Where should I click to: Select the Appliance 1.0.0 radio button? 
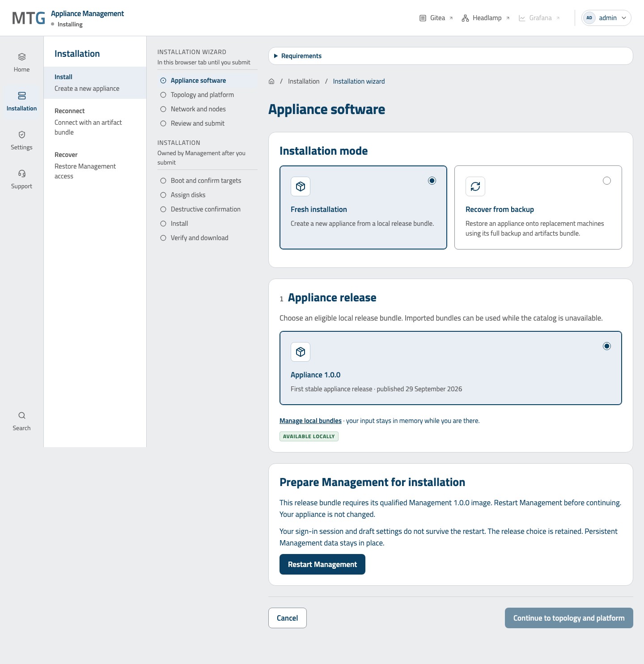607,346
